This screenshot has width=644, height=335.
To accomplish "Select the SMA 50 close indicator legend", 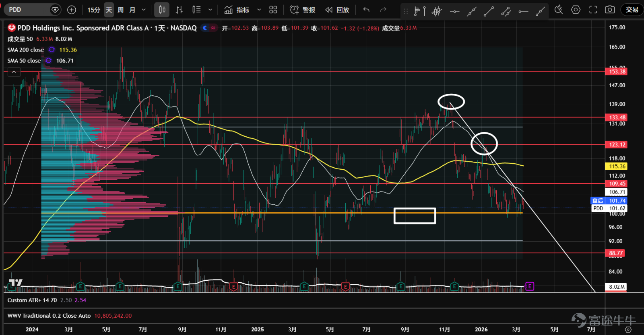I will (x=24, y=61).
